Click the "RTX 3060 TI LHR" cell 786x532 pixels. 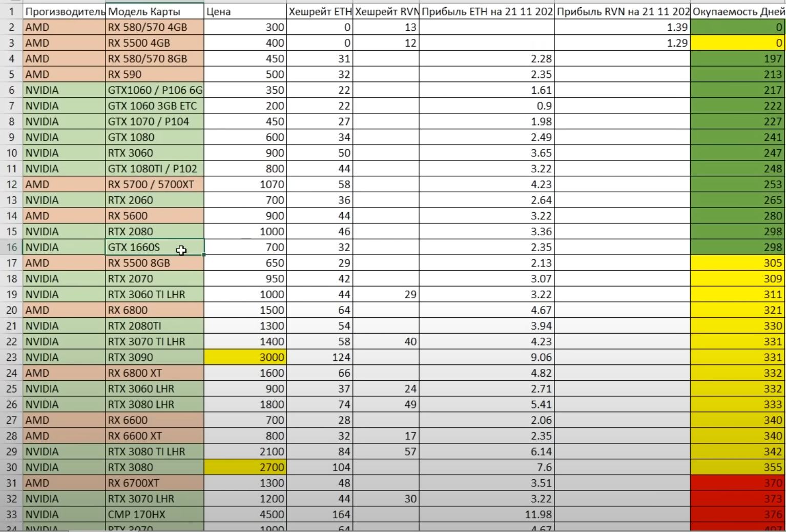(x=155, y=294)
